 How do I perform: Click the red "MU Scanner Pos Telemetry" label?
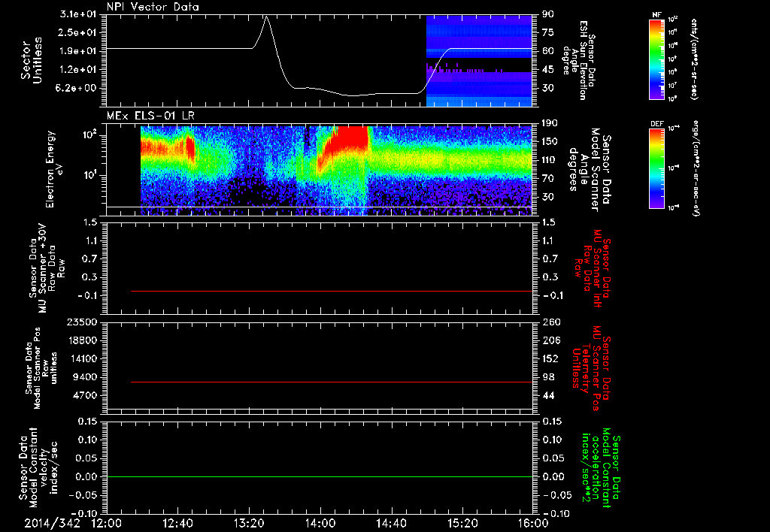pos(592,368)
